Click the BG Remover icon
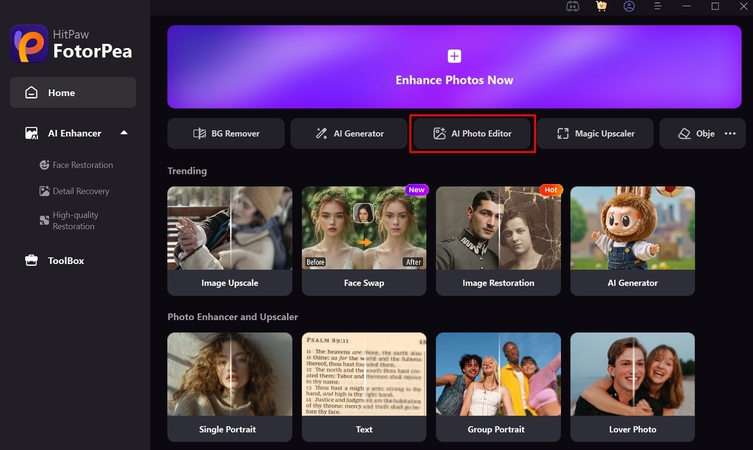 pos(199,134)
